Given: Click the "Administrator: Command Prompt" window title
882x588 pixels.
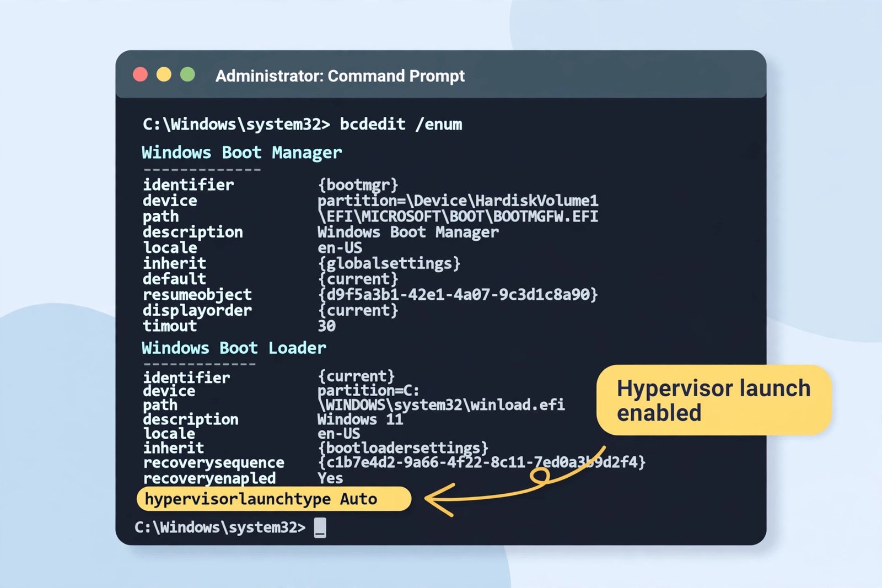Looking at the screenshot, I should pyautogui.click(x=340, y=76).
